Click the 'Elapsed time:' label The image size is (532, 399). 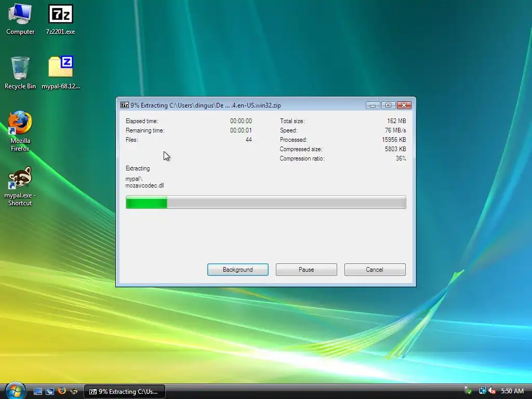[x=142, y=121]
